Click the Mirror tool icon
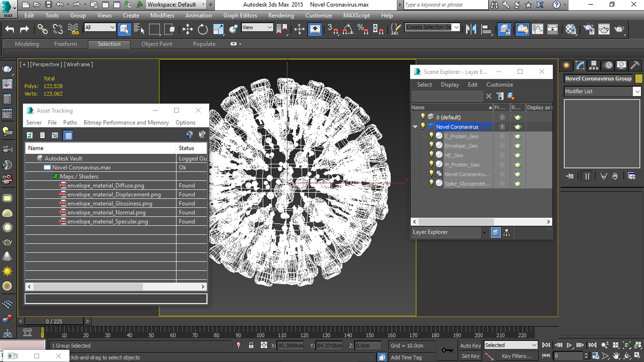 (x=471, y=29)
